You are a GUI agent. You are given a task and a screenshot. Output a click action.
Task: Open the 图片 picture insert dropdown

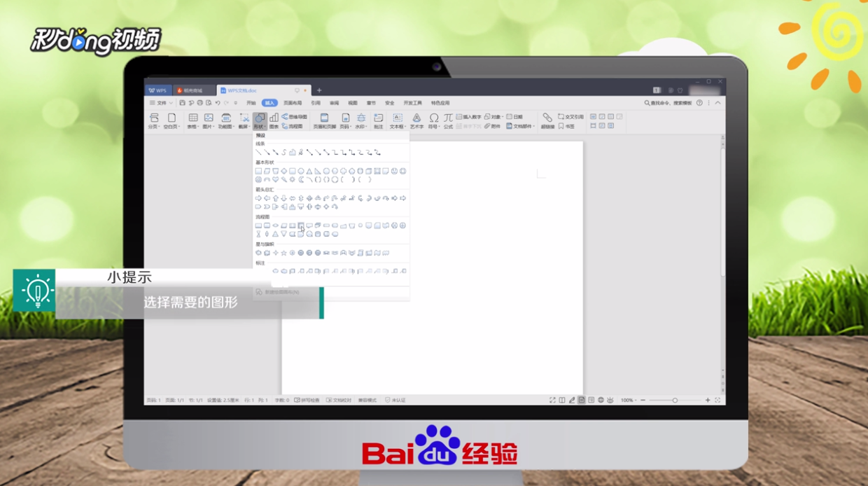(209, 121)
